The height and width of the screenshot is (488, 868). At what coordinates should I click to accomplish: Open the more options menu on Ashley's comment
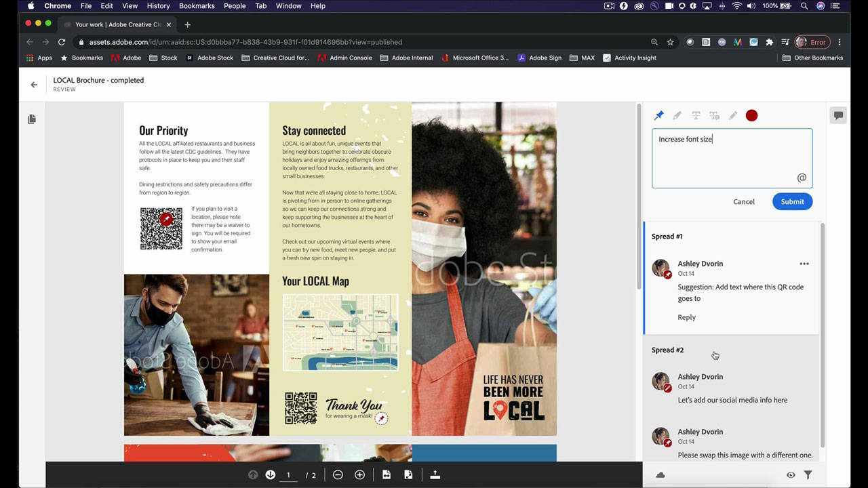point(804,264)
